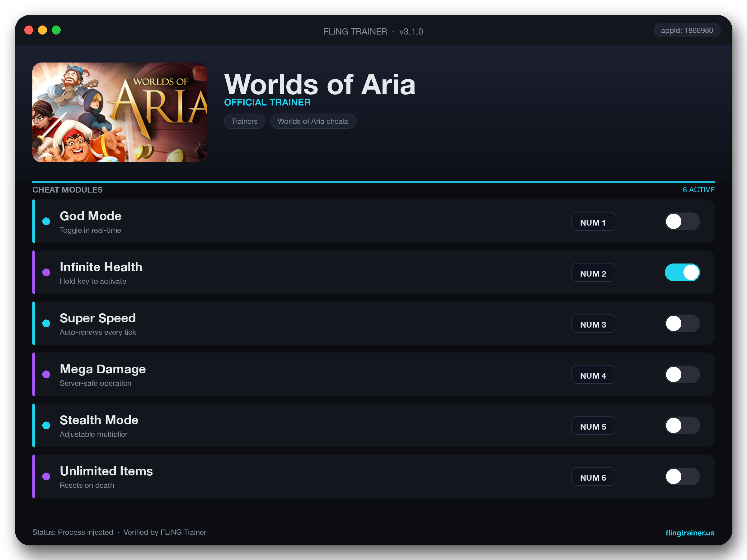The width and height of the screenshot is (747, 560).
Task: Click the CHEAT MODULES heading
Action: 68,190
